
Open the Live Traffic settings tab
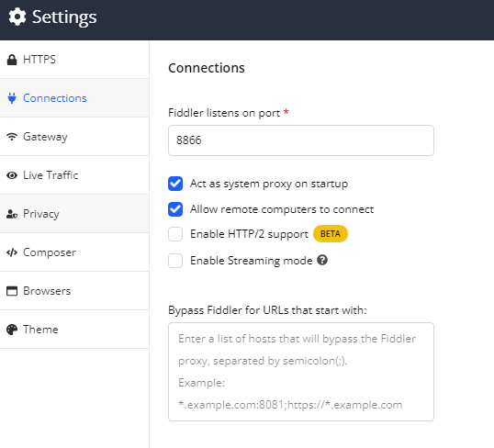tap(74, 175)
